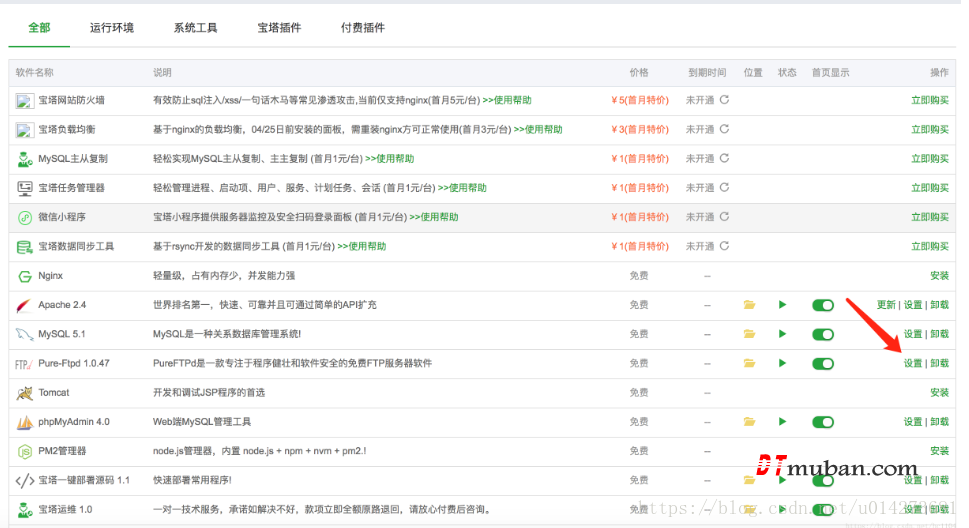Open the Apache 2.4 install folder icon
Image resolution: width=969 pixels, height=528 pixels.
(x=749, y=305)
